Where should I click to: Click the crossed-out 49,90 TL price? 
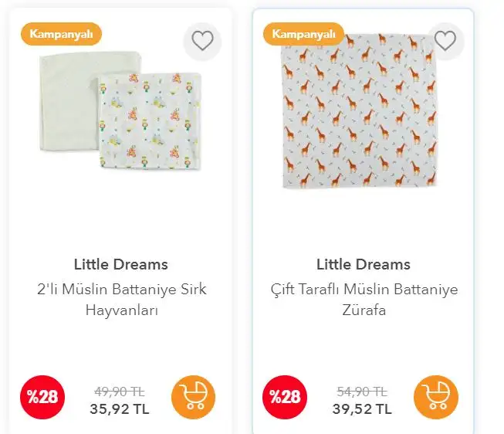coord(120,392)
